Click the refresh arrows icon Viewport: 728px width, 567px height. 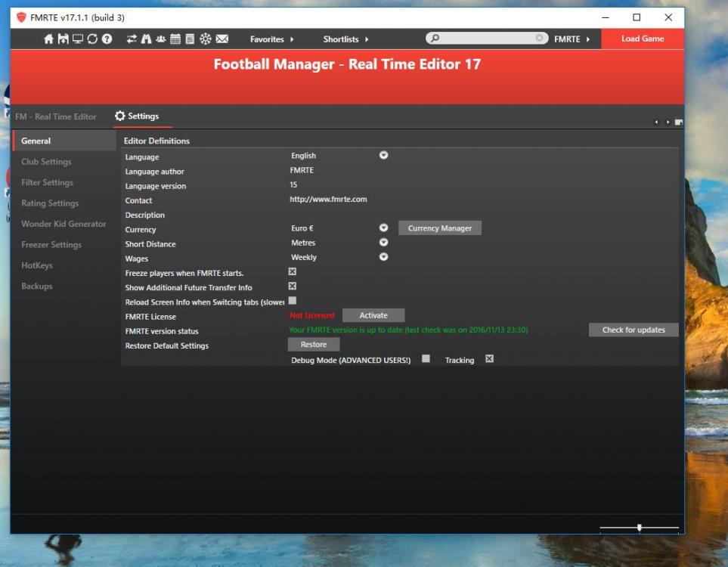click(92, 39)
